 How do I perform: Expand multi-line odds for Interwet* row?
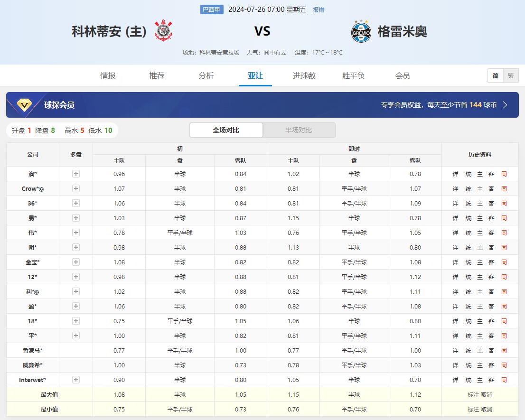coord(76,380)
